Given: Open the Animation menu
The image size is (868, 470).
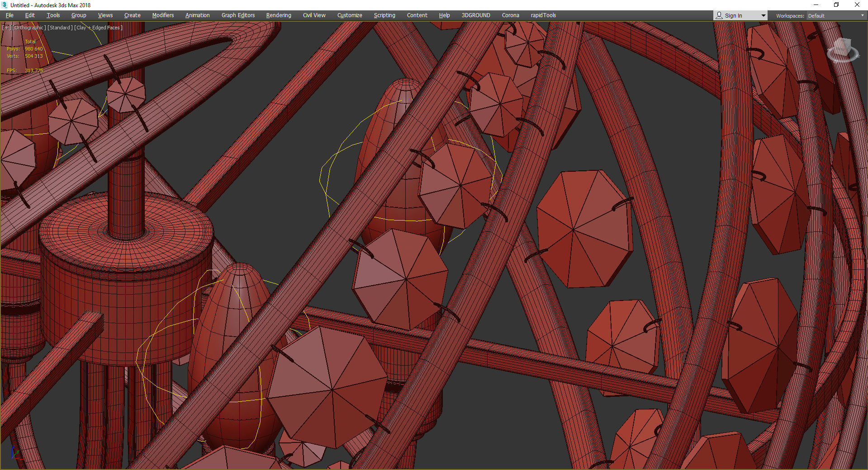Looking at the screenshot, I should click(x=198, y=15).
